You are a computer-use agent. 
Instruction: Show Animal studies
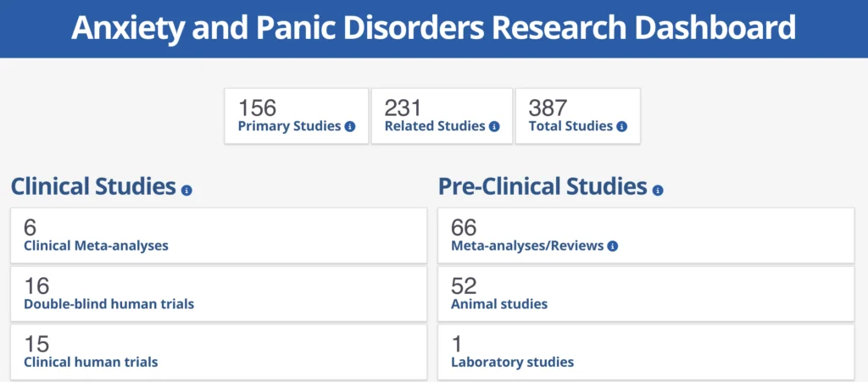499,303
